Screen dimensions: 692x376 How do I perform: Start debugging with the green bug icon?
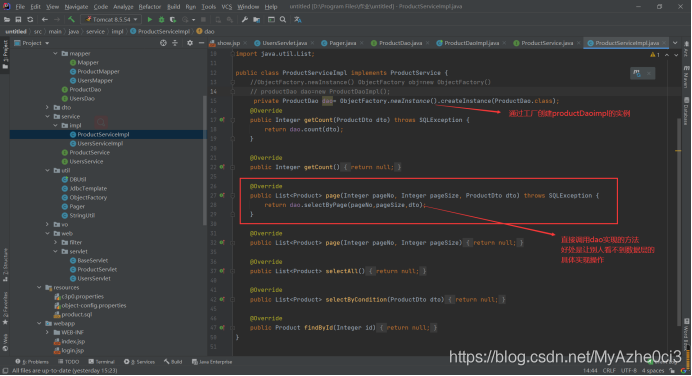pos(161,19)
